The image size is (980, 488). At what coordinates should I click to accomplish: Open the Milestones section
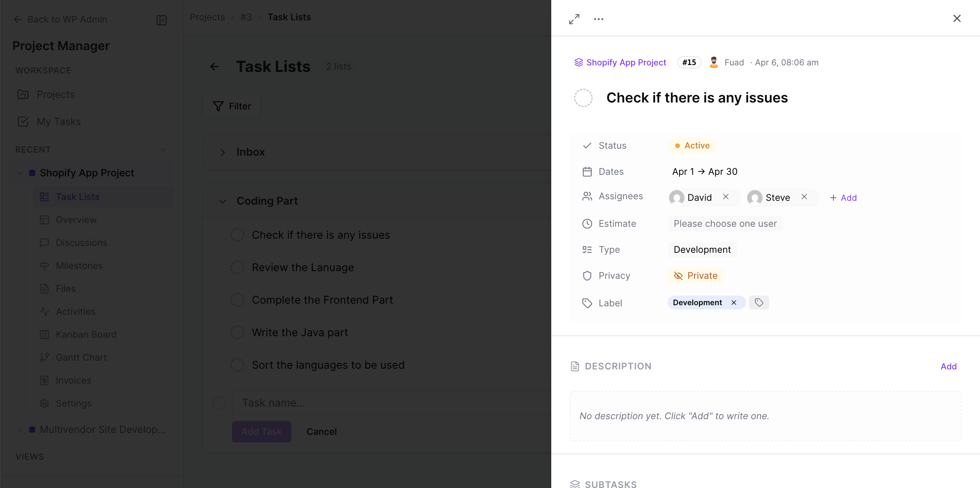(79, 265)
